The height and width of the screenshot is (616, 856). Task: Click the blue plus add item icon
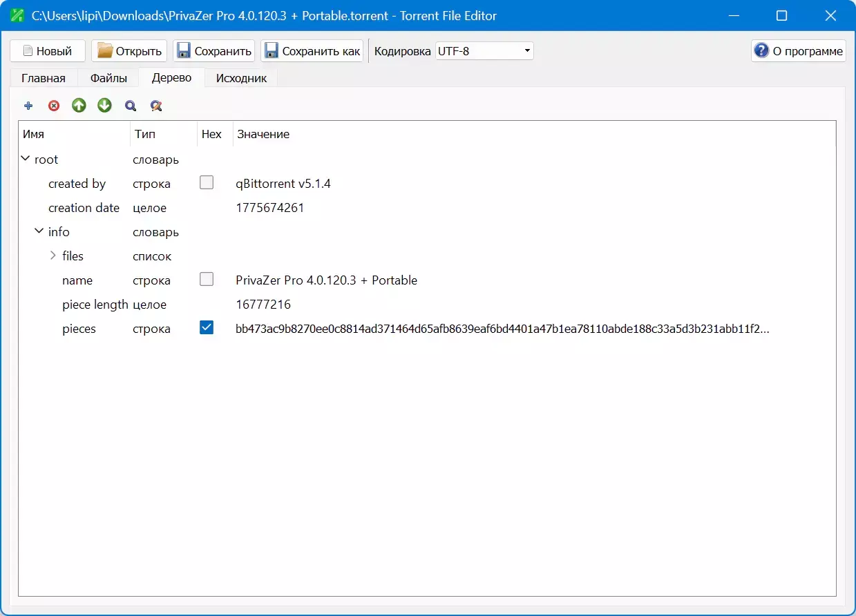coord(28,106)
